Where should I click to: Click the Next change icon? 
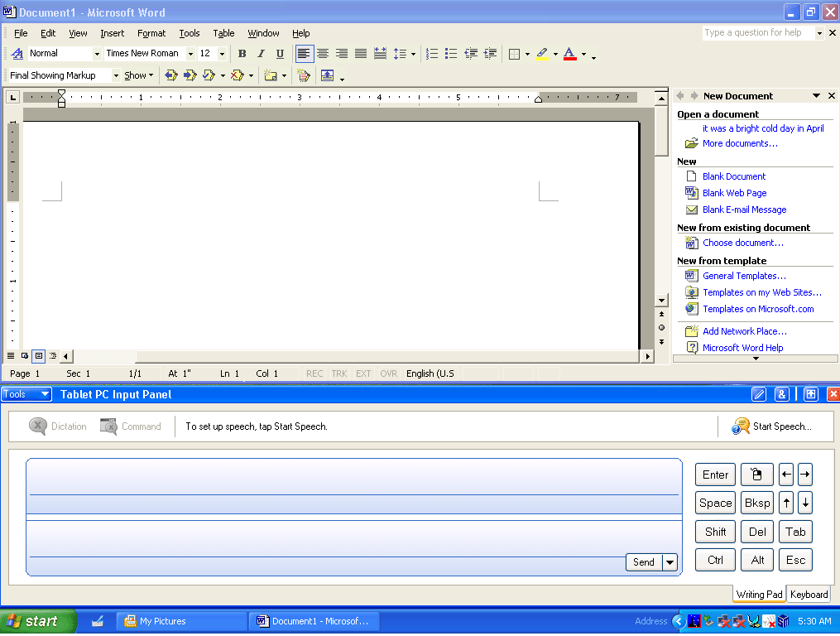[190, 75]
